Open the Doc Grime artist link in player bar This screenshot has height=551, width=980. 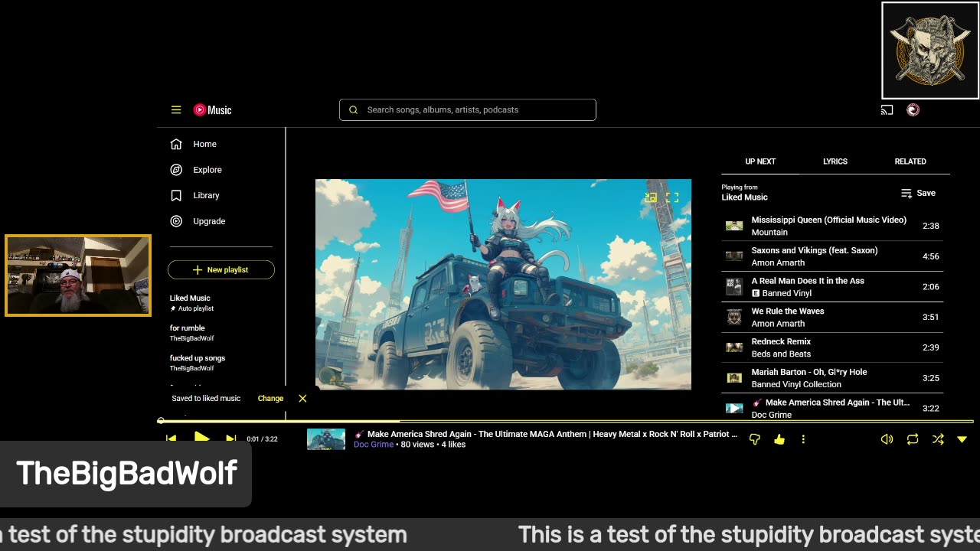point(374,445)
